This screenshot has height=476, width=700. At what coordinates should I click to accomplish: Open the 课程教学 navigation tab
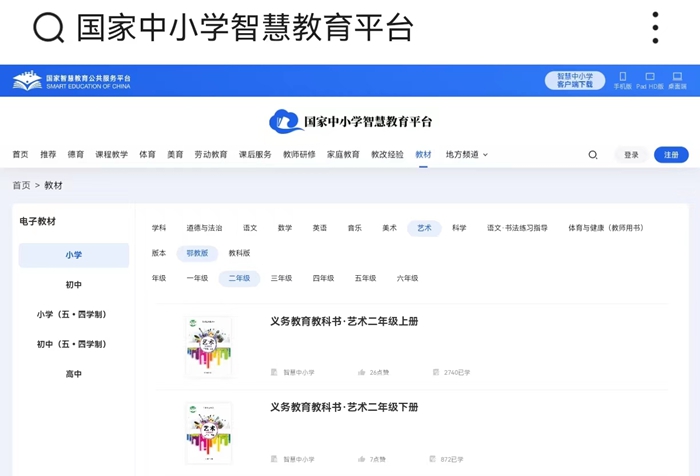[x=111, y=155]
